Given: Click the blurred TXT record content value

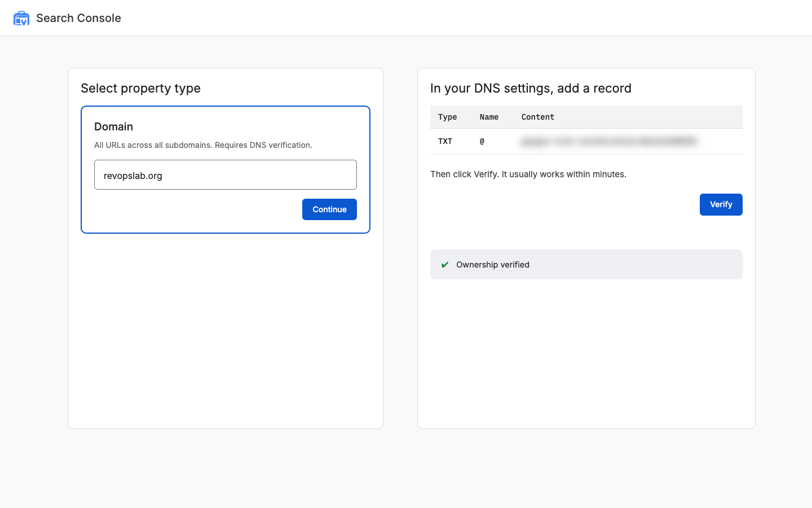Looking at the screenshot, I should coord(609,141).
